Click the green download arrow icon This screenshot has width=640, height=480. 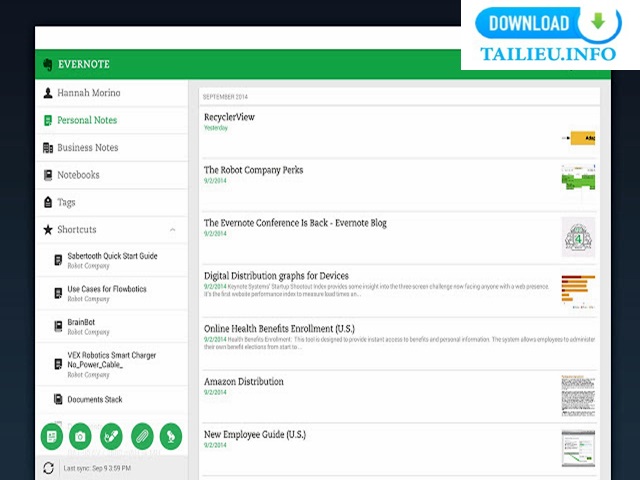coord(598,21)
